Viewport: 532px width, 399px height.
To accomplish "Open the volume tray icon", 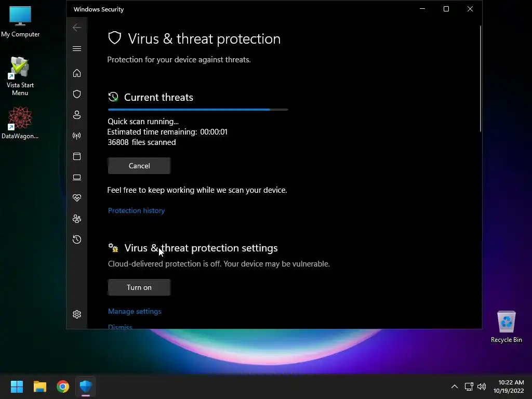I will 482,387.
